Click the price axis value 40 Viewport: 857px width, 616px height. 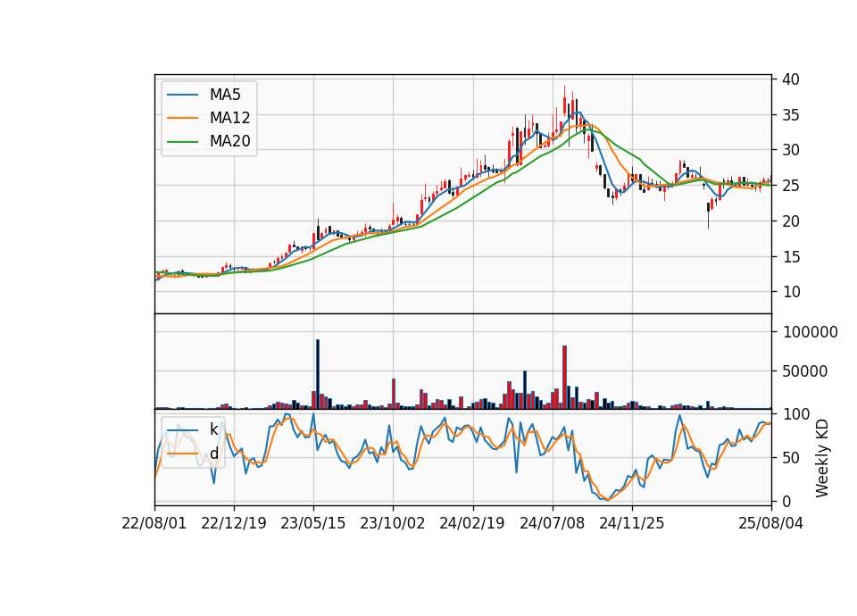coord(791,79)
